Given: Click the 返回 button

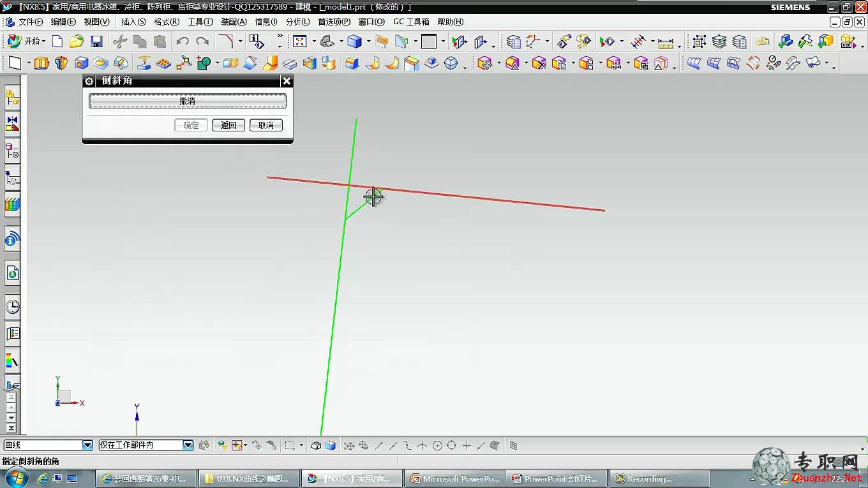Looking at the screenshot, I should click(228, 125).
